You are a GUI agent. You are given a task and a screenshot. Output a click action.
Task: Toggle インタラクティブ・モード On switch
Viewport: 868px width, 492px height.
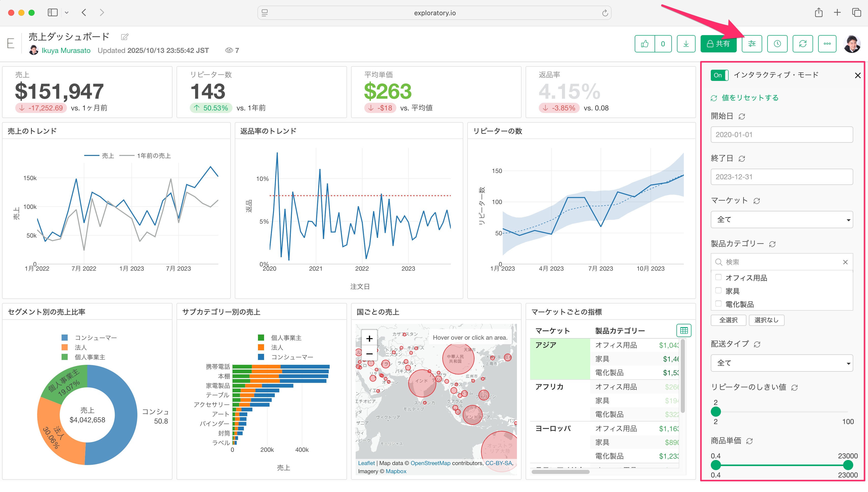(719, 75)
